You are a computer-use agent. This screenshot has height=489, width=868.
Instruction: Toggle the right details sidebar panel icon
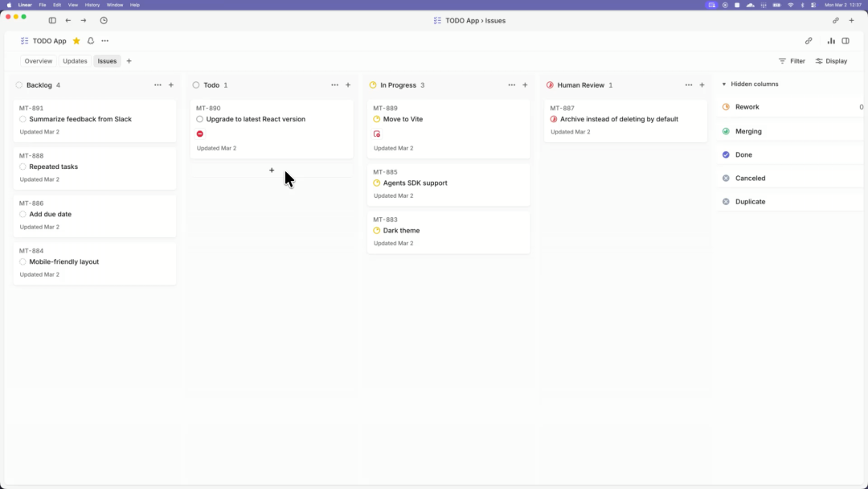pos(845,41)
